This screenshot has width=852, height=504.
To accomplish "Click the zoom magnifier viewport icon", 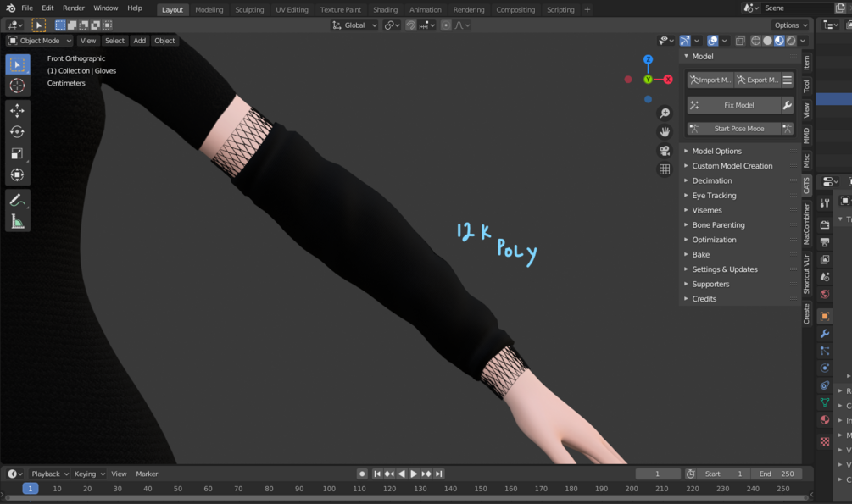I will [665, 113].
